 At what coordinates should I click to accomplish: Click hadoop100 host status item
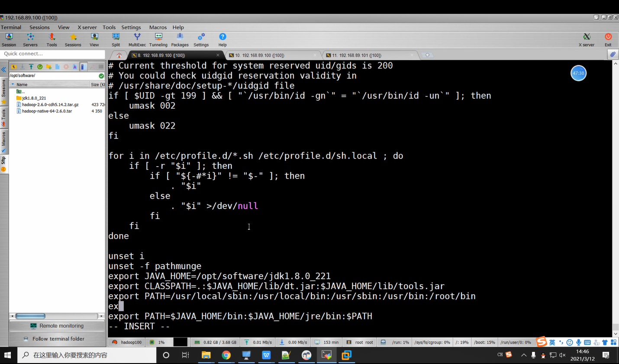127,342
